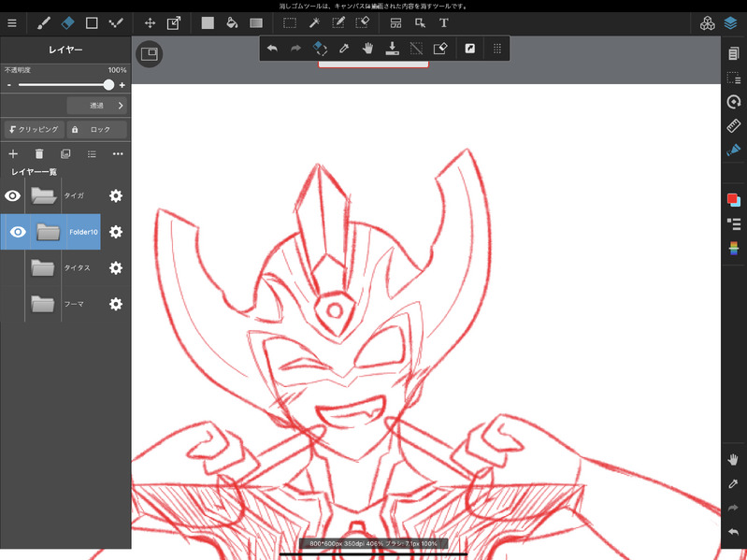747x560 pixels.
Task: Click the opacity slider handle
Action: point(108,85)
